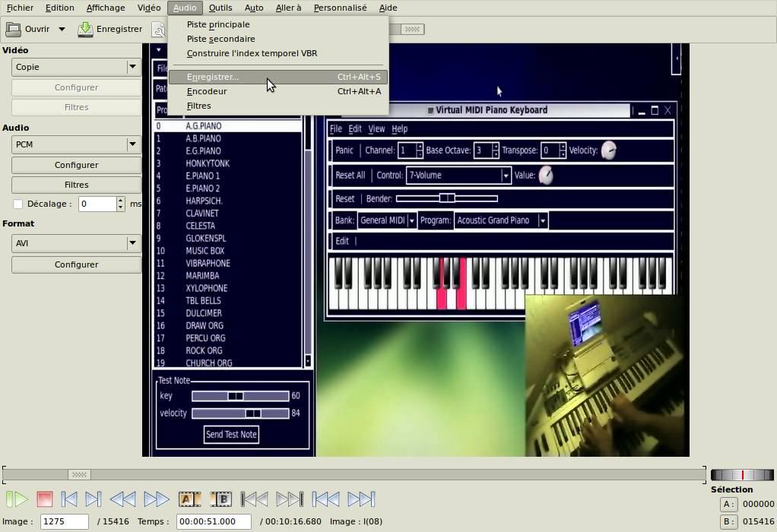Image resolution: width=777 pixels, height=532 pixels.
Task: Click the Selection A: button
Action: [728, 505]
